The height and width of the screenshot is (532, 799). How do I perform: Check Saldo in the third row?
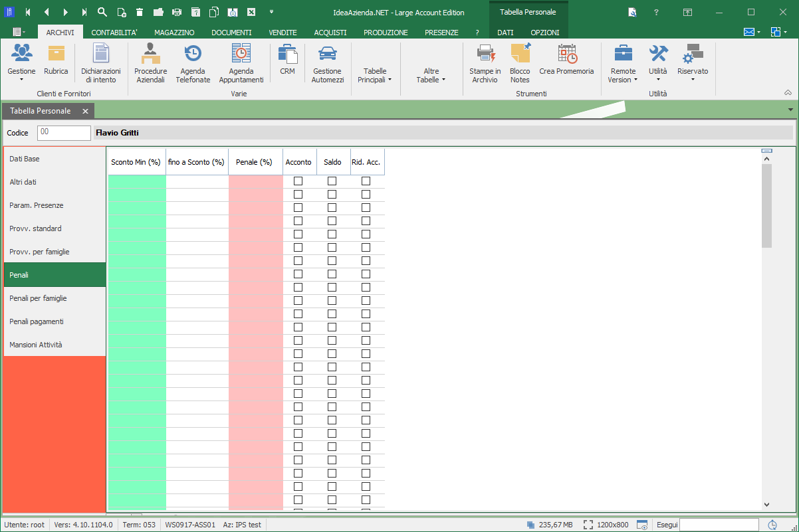pos(332,207)
